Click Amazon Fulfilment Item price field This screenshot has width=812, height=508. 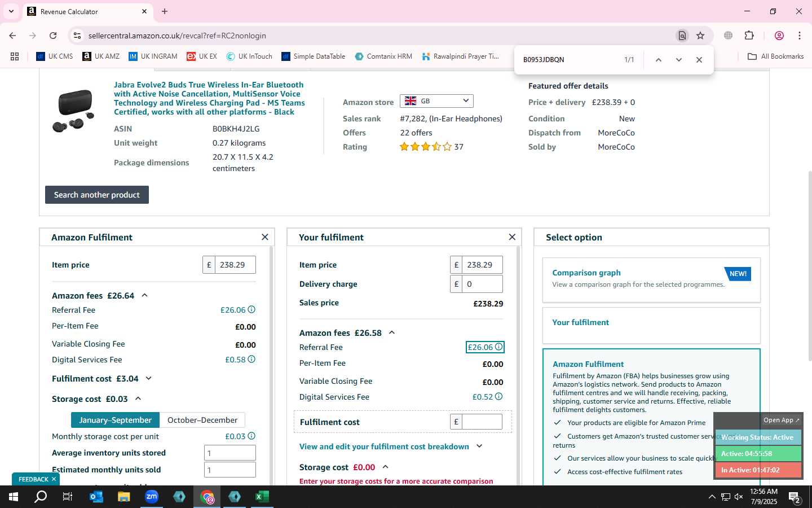pos(235,265)
